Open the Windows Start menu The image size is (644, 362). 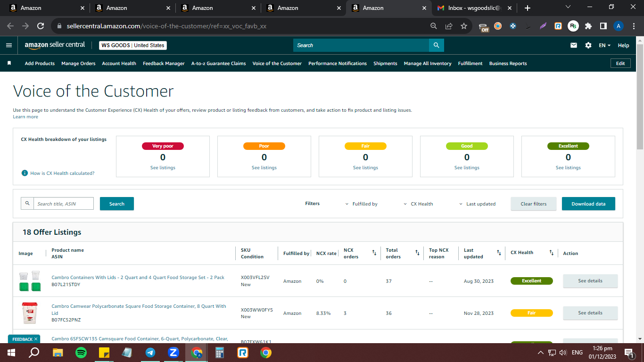pyautogui.click(x=11, y=352)
